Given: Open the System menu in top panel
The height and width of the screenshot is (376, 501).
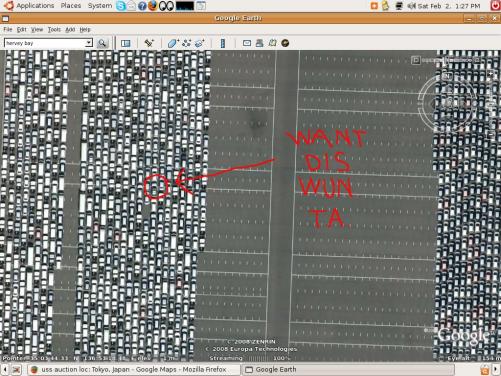Looking at the screenshot, I should click(x=100, y=6).
